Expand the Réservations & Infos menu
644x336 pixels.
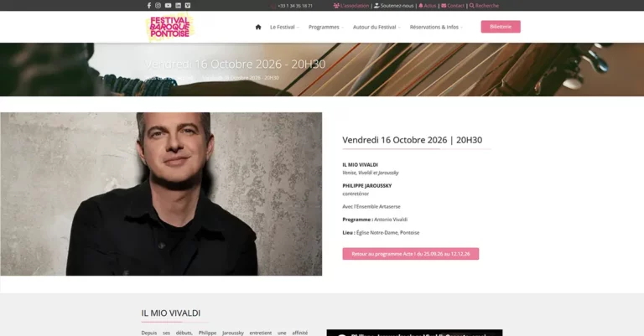tap(436, 27)
